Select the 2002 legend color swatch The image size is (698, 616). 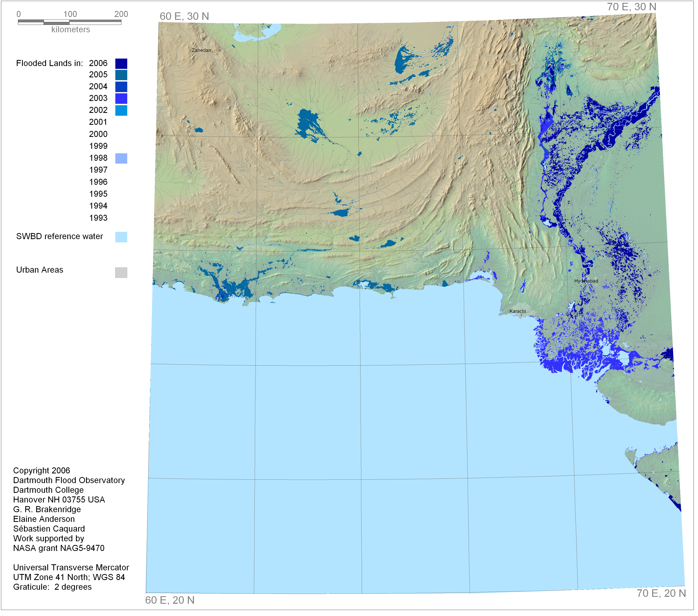pyautogui.click(x=121, y=110)
